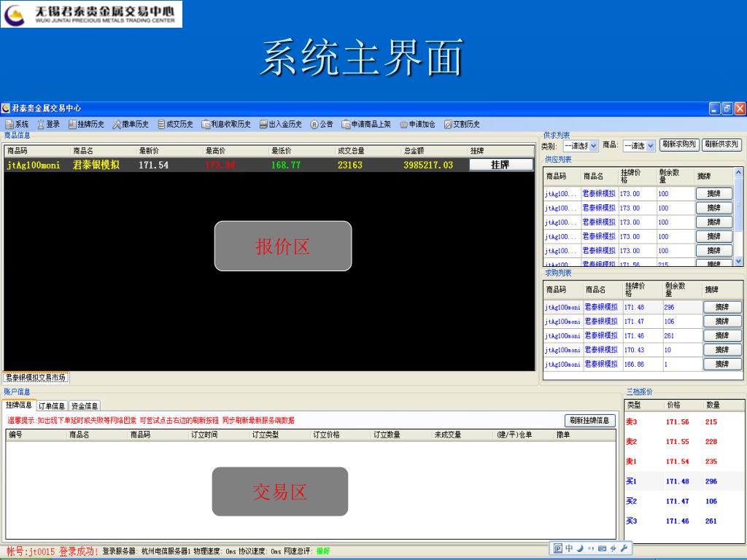
Task: Open 撤单历史 from the toolbar
Action: click(x=131, y=124)
